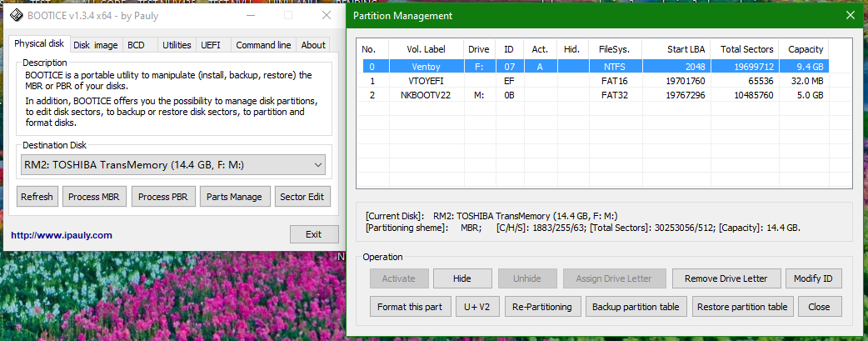Click the Process PBR button
Viewport: 868px width, 341px height.
click(163, 197)
